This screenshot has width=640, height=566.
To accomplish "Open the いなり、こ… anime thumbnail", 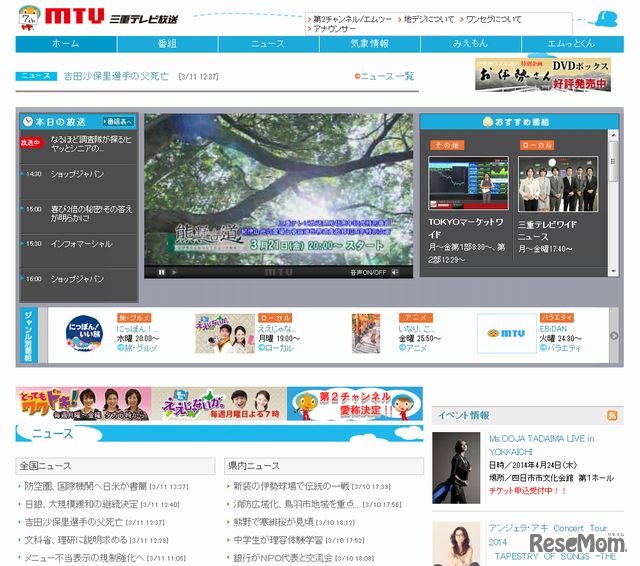I will (x=366, y=333).
